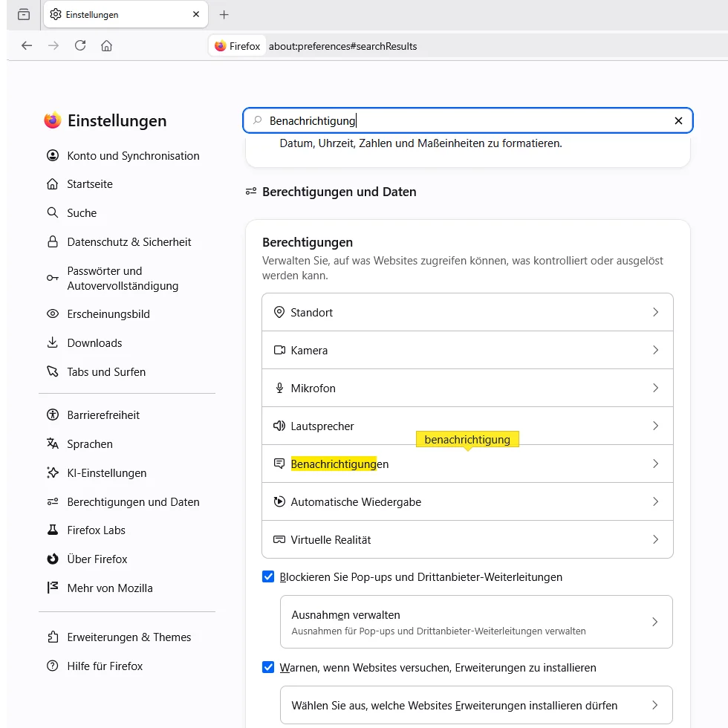Click the highlighted Benachrichtigungen label
Viewport: 728px width, 728px height.
point(339,464)
